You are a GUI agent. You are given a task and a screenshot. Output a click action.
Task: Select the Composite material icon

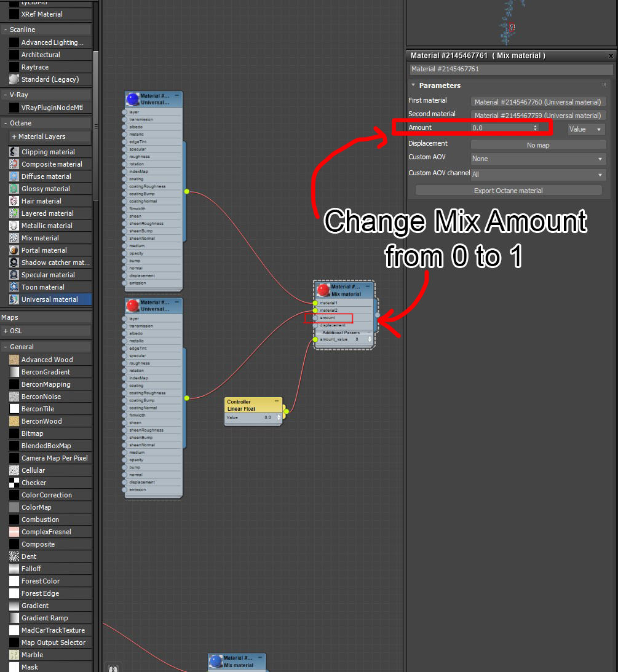coord(14,164)
